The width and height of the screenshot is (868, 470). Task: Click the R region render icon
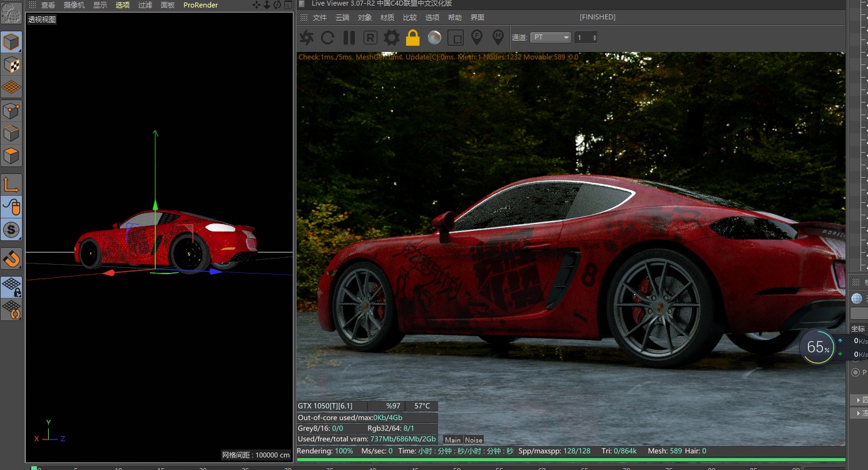click(x=370, y=38)
